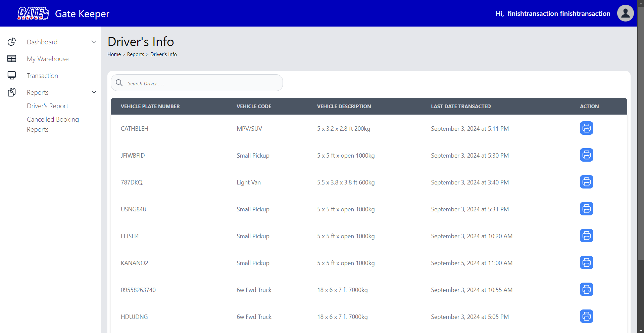The image size is (644, 333).
Task: Expand the Dashboard menu chevron
Action: click(x=94, y=42)
